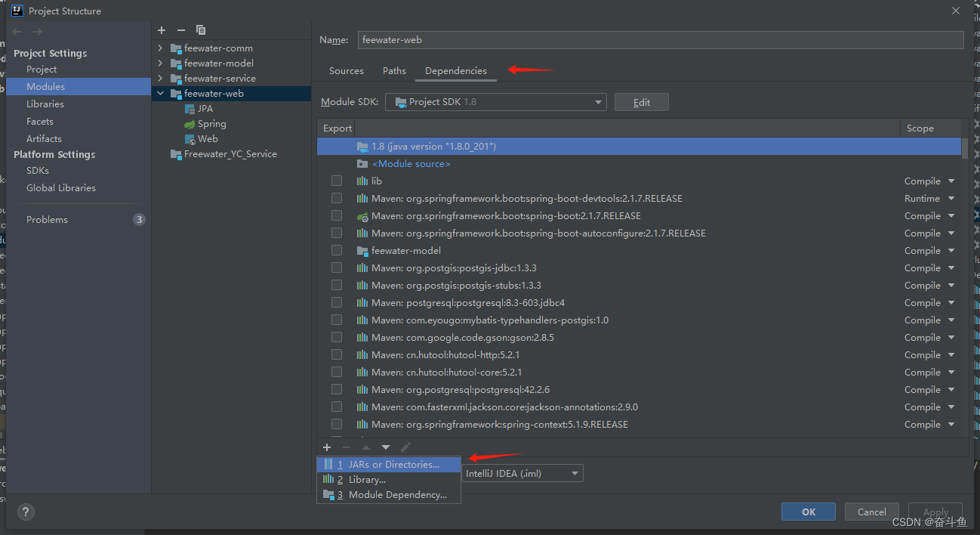The image size is (980, 535).
Task: Click the Module source folder icon
Action: pos(362,164)
